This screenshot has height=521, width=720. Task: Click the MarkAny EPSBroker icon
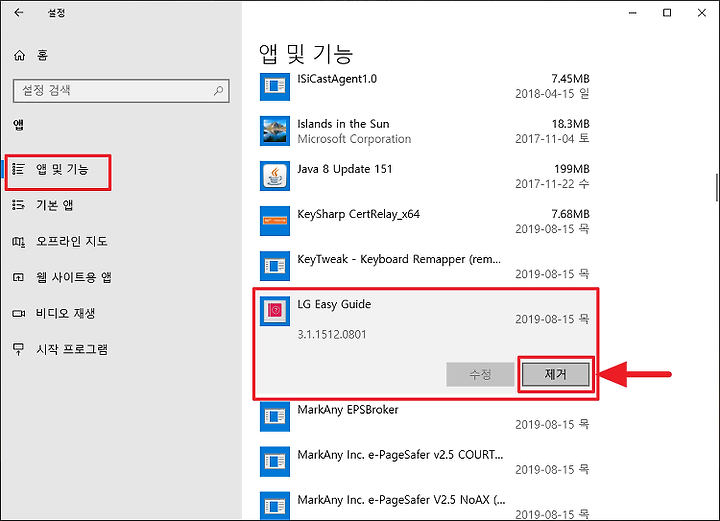(275, 416)
